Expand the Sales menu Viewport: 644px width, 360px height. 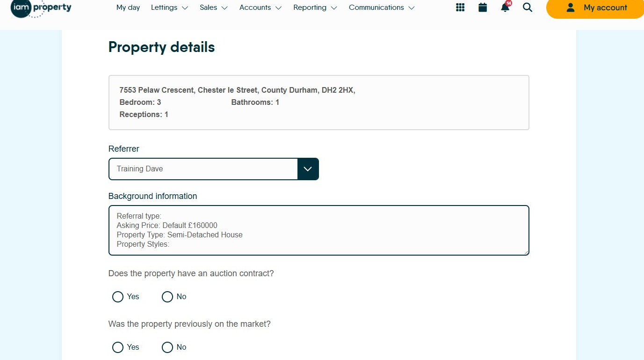213,7
